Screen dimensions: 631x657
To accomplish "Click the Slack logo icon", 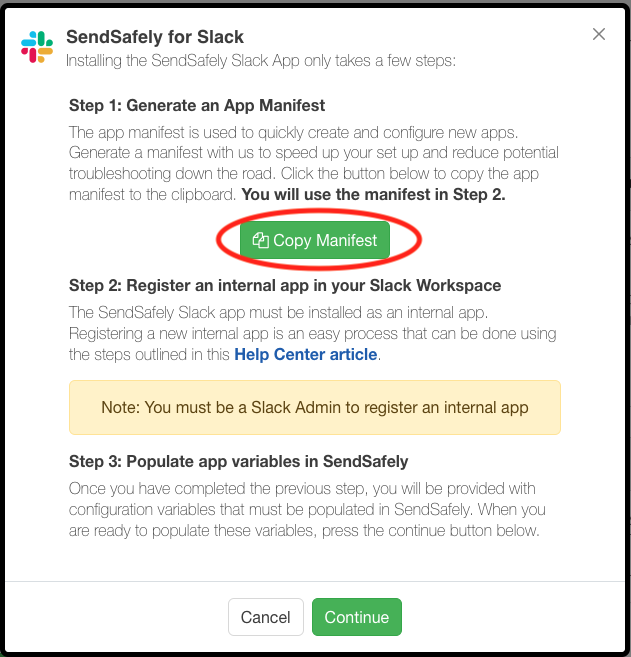I will click(x=37, y=45).
